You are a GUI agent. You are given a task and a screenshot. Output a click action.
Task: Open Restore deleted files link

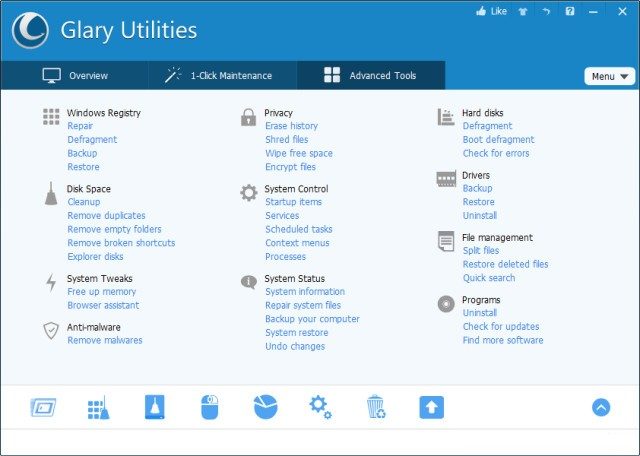pyautogui.click(x=505, y=264)
